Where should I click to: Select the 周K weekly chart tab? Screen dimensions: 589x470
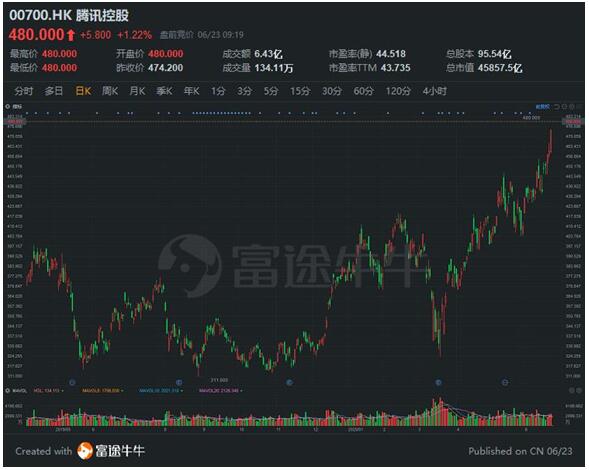(x=110, y=91)
